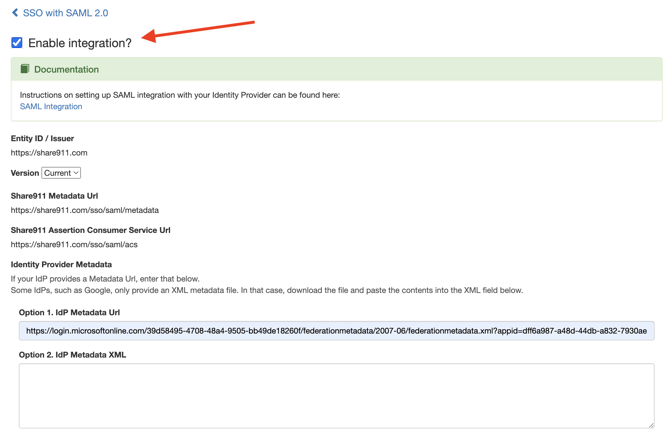Go back via SSO with SAML 2.0 link
The height and width of the screenshot is (443, 670).
[65, 13]
